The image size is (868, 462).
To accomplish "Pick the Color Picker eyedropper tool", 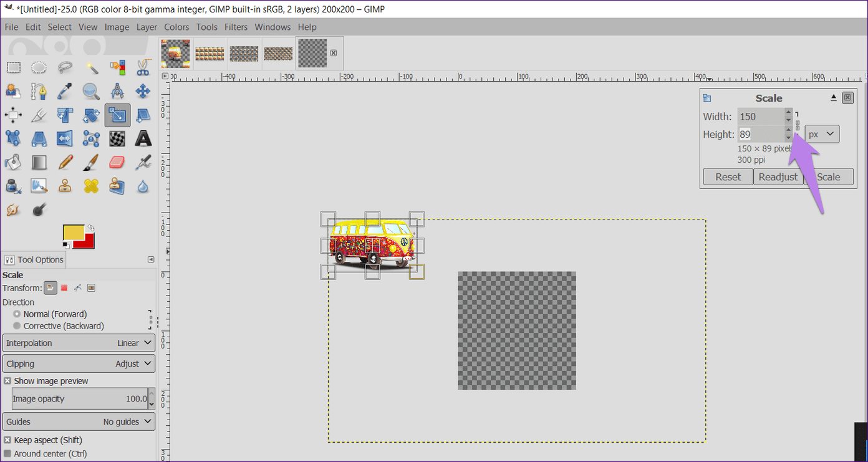I will coord(65,91).
